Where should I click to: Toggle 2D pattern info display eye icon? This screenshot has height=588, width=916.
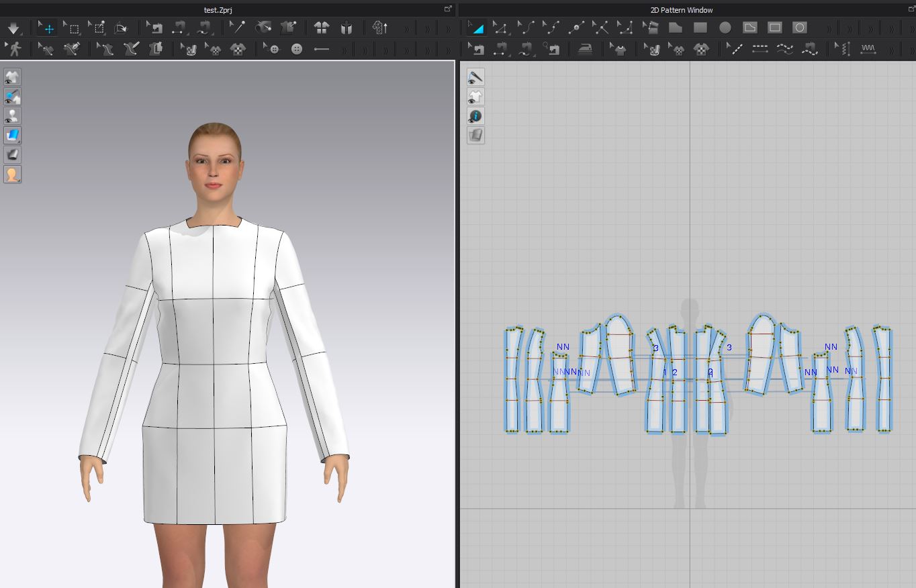pos(475,116)
